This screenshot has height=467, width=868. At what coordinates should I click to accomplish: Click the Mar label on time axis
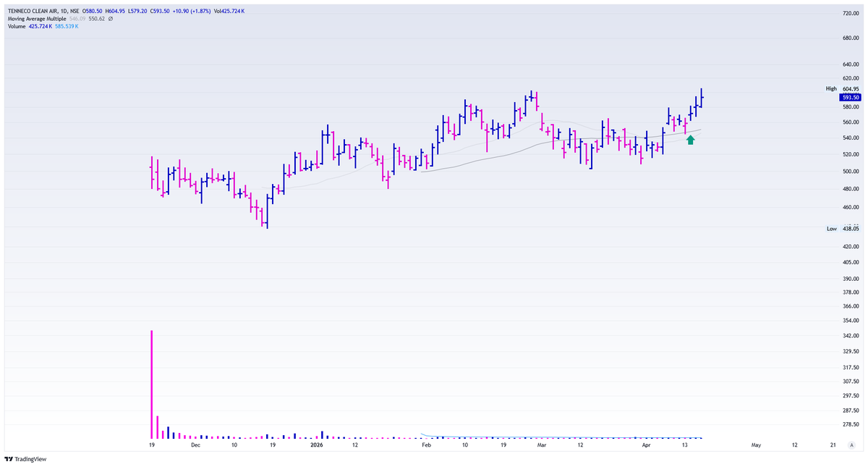coord(541,445)
